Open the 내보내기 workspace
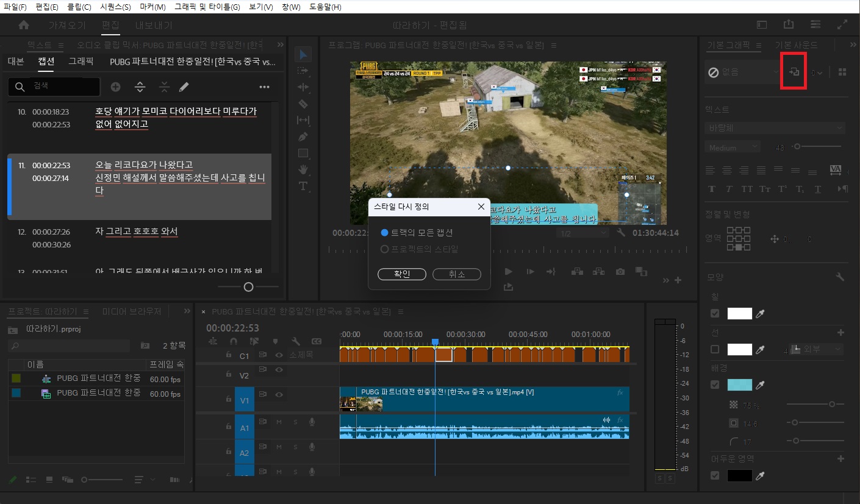 coord(154,25)
